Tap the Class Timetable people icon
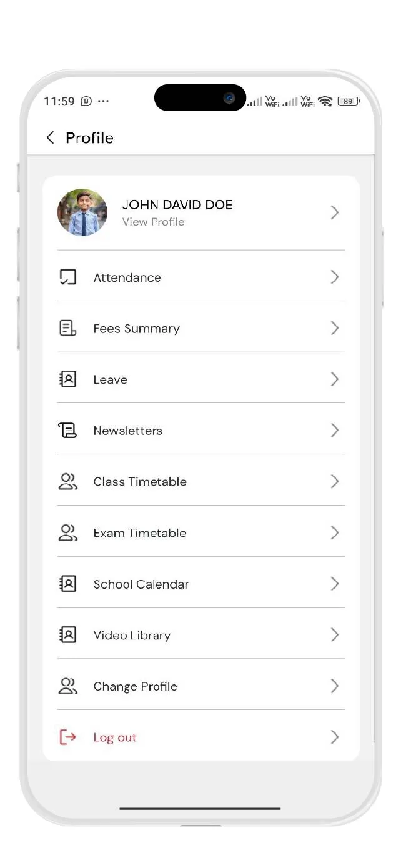The width and height of the screenshot is (401, 868). (67, 481)
